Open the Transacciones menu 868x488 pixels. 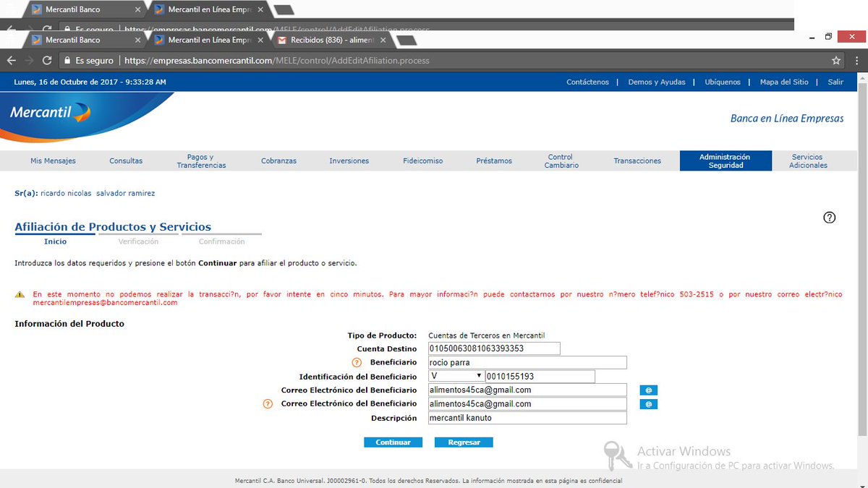(637, 160)
